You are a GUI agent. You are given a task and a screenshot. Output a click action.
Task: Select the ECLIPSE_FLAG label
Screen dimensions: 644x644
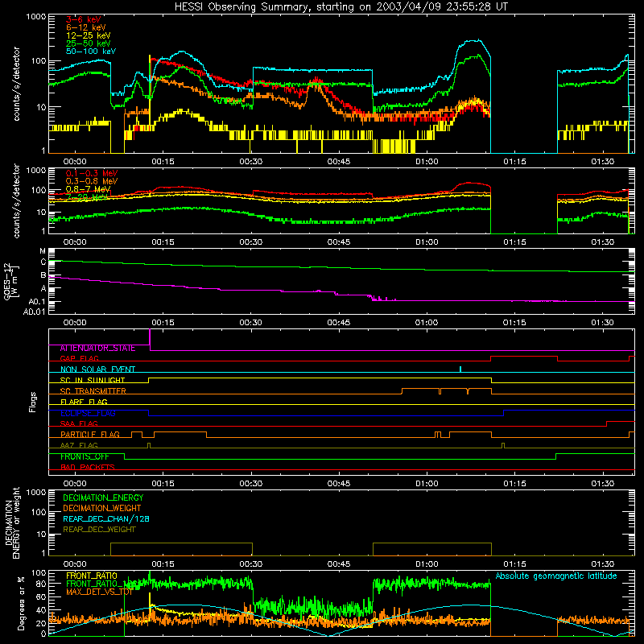88,413
